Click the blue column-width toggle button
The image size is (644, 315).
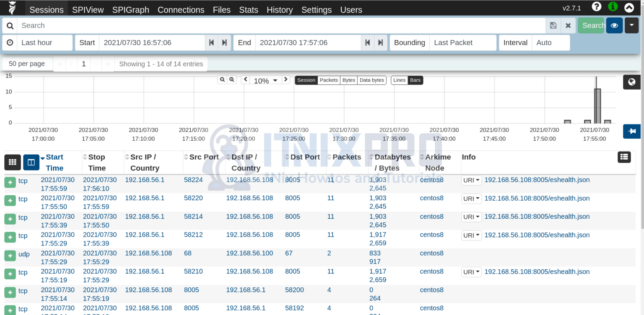[31, 162]
